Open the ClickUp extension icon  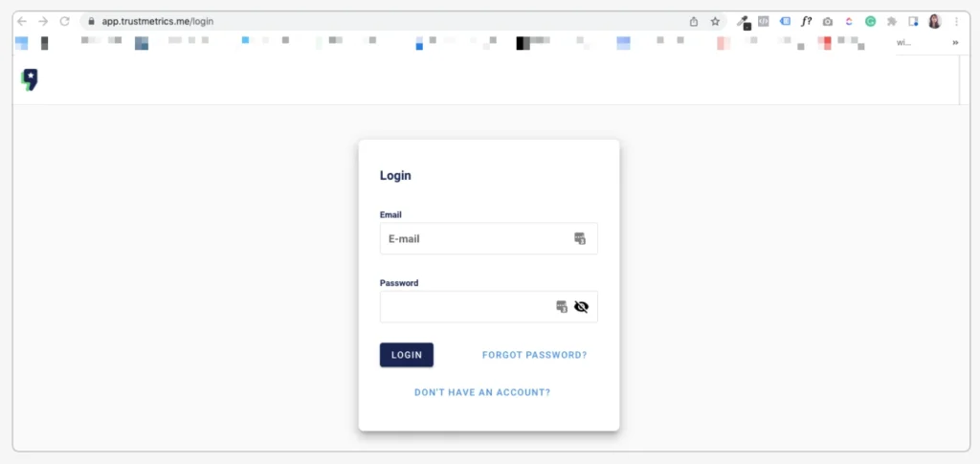849,21
